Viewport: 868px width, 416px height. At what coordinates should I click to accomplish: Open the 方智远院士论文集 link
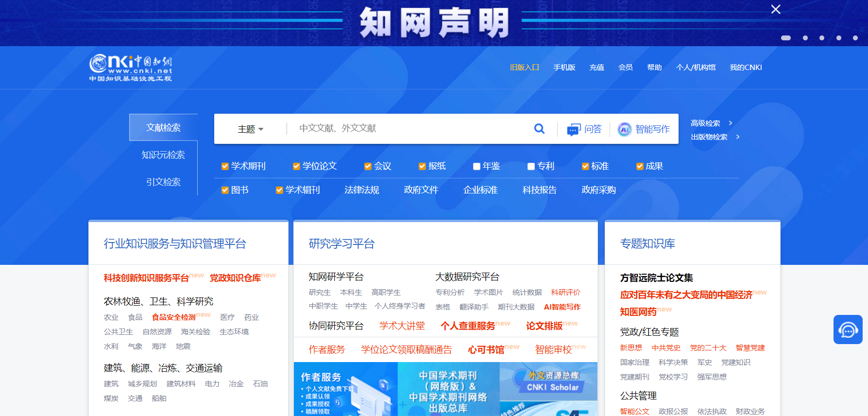pos(657,278)
